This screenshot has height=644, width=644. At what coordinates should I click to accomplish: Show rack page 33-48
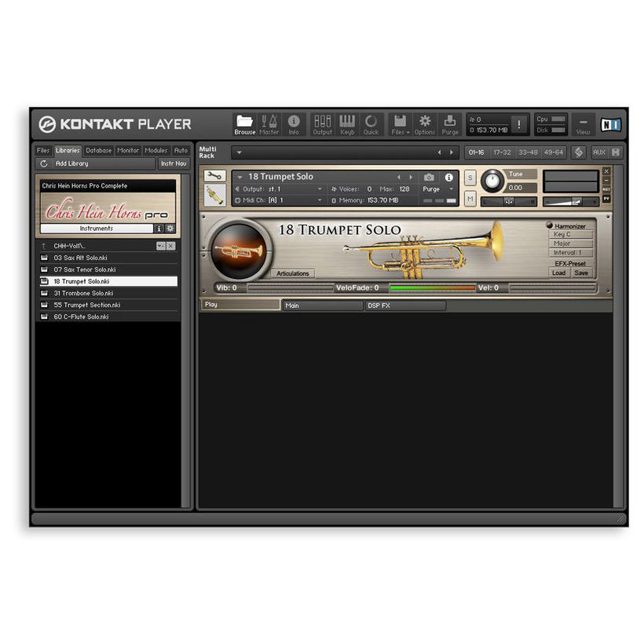pyautogui.click(x=528, y=152)
